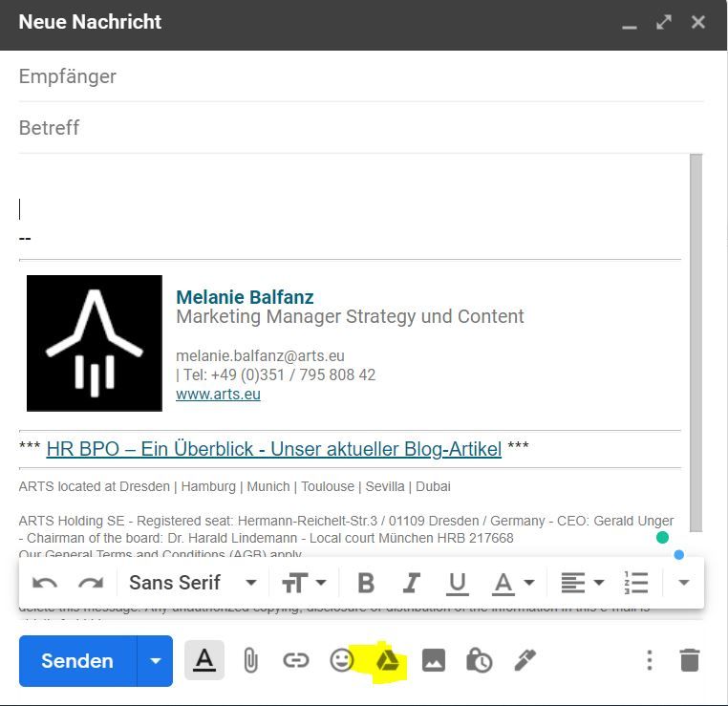Expand compose window to full screen
The image size is (728, 706).
664,22
